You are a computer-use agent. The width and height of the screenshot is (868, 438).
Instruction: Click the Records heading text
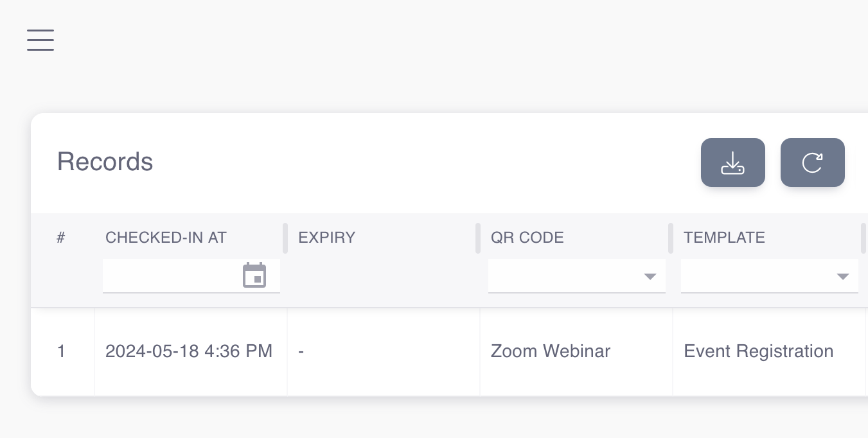(x=105, y=162)
